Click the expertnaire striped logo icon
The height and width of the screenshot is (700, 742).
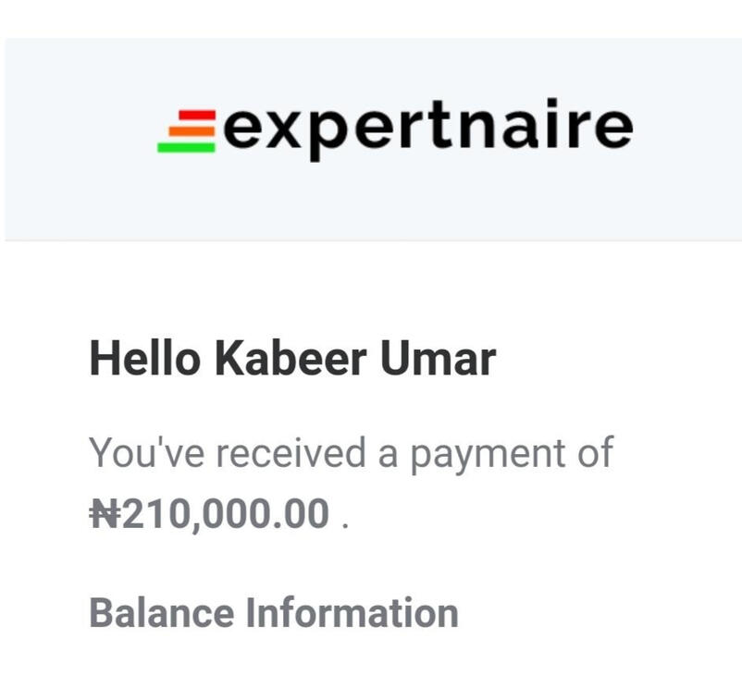188,130
